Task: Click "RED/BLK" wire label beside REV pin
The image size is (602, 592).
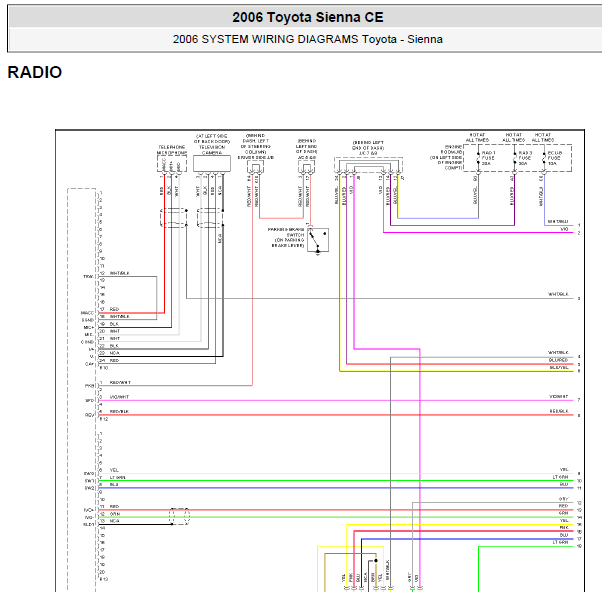Action: click(119, 412)
